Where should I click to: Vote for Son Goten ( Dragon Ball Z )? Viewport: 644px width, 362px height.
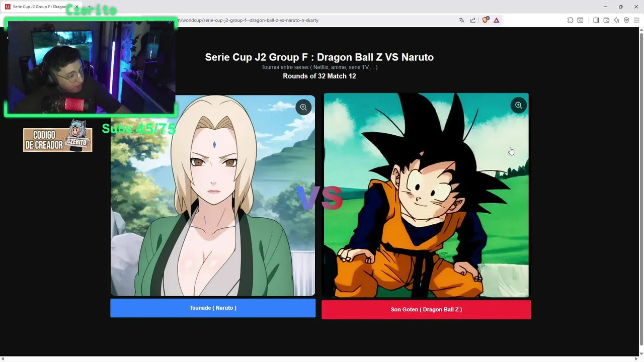426,310
